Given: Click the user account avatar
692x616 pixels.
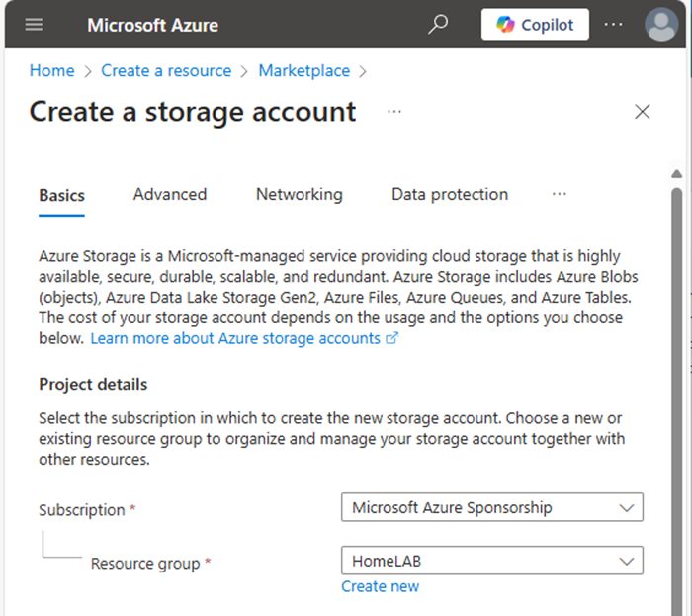Looking at the screenshot, I should 661,25.
